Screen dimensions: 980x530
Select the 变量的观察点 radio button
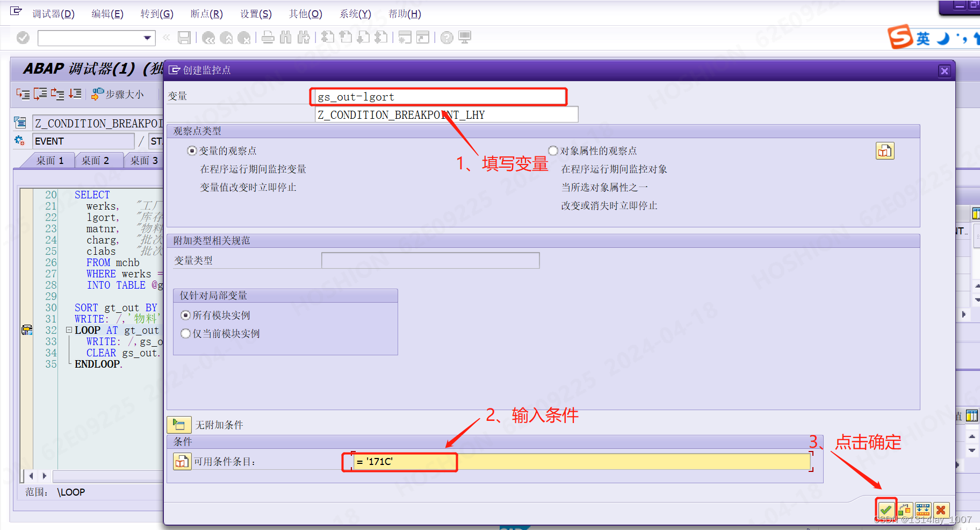pyautogui.click(x=192, y=151)
